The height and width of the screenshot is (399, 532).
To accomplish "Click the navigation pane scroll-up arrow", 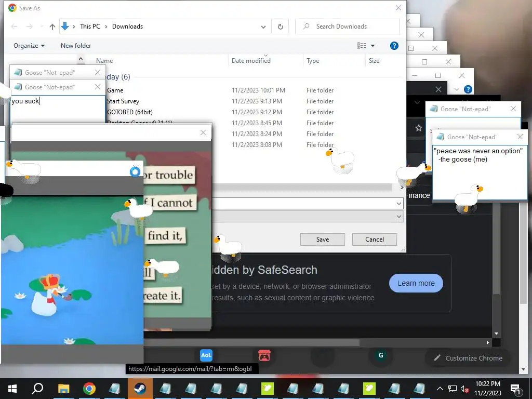I will [81, 59].
